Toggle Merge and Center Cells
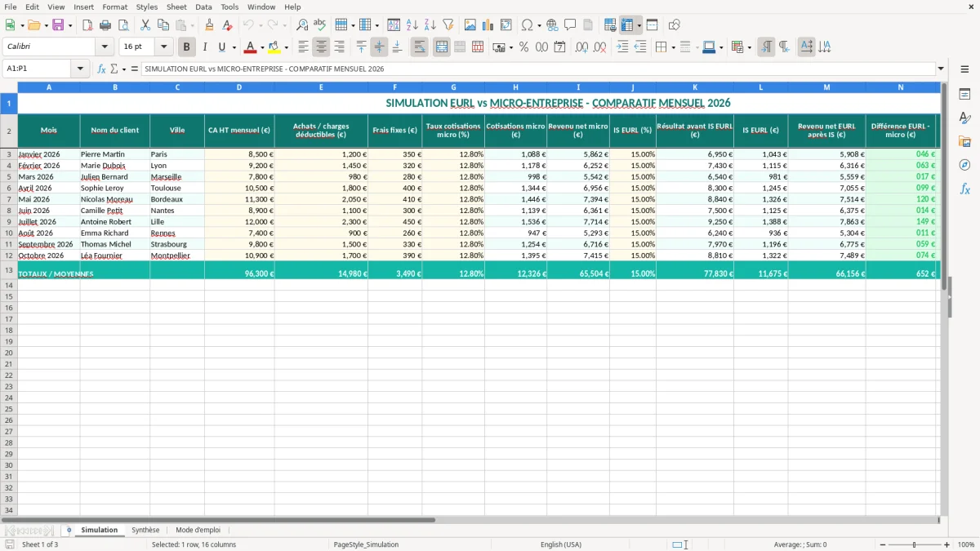 [442, 47]
